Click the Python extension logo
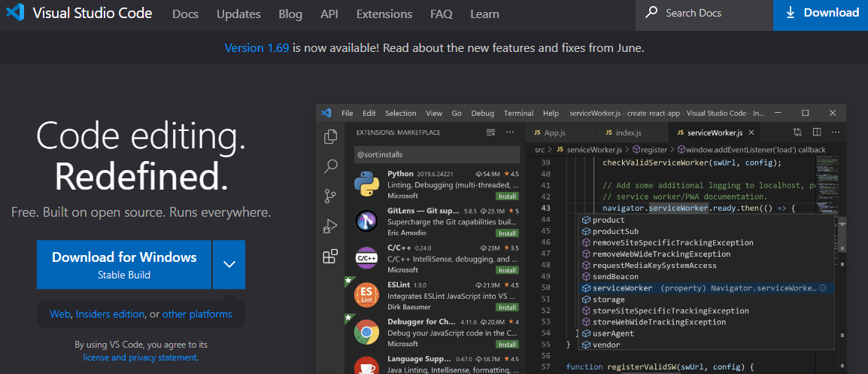The image size is (868, 374). coord(366,184)
